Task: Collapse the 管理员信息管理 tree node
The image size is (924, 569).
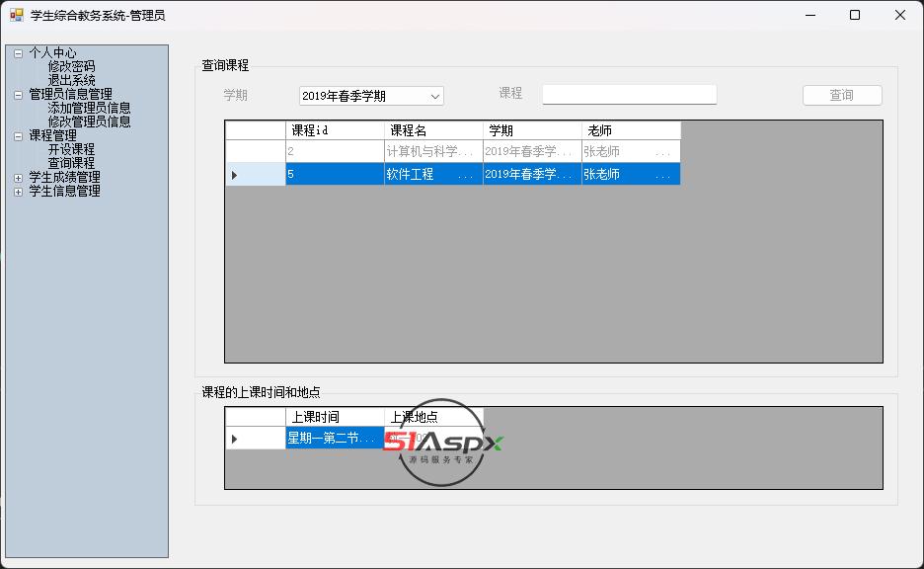Action: pyautogui.click(x=19, y=95)
